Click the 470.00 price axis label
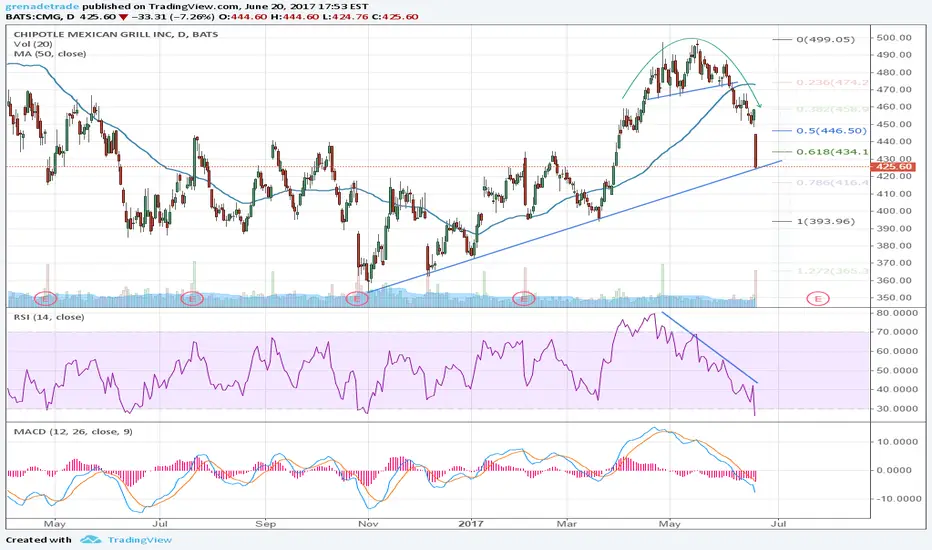Screen dimensions: 932x550 pyautogui.click(x=894, y=90)
